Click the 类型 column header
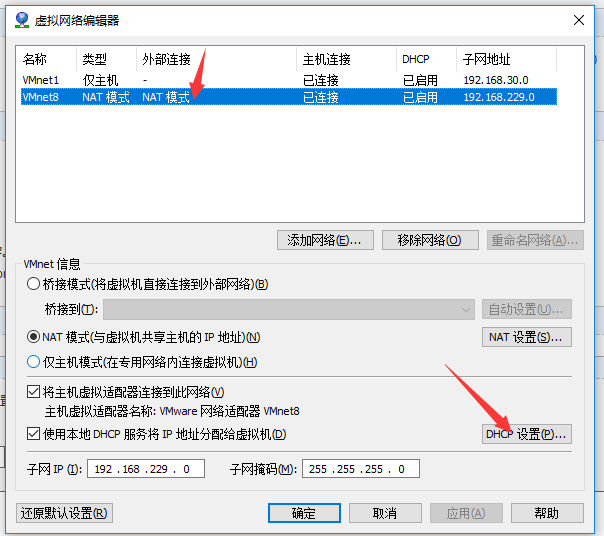604x536 pixels. pos(107,59)
